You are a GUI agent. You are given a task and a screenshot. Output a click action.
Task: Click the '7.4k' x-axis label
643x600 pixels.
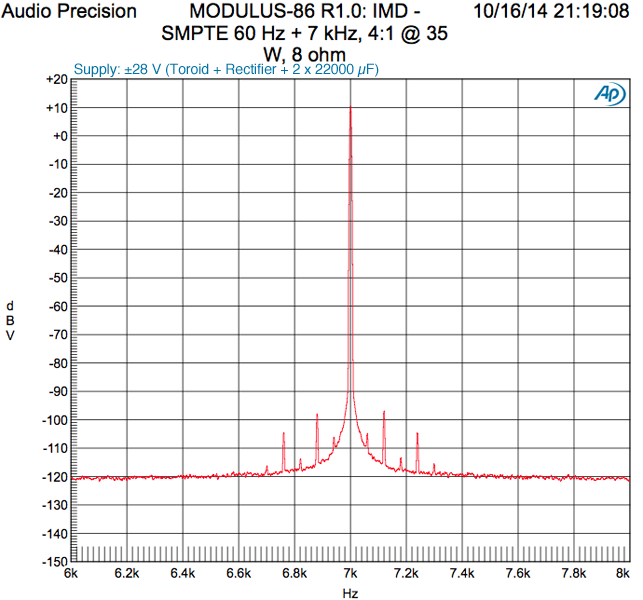(x=462, y=573)
